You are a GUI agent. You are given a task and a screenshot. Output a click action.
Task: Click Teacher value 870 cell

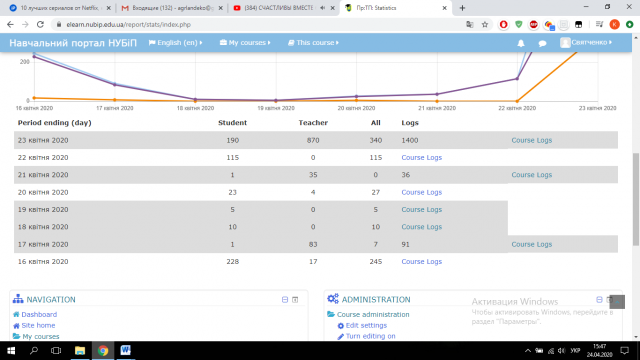(313, 140)
